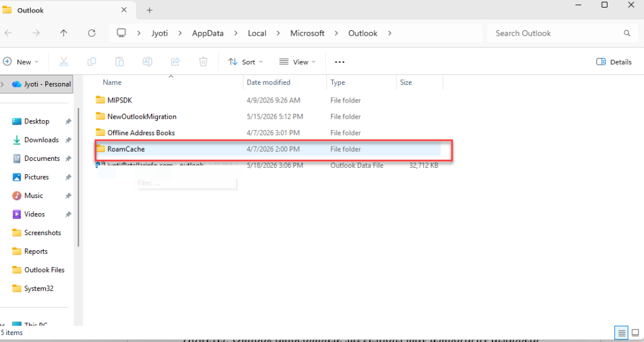Click the Delete trash icon
Screen dimensions: 644x342
(x=203, y=62)
